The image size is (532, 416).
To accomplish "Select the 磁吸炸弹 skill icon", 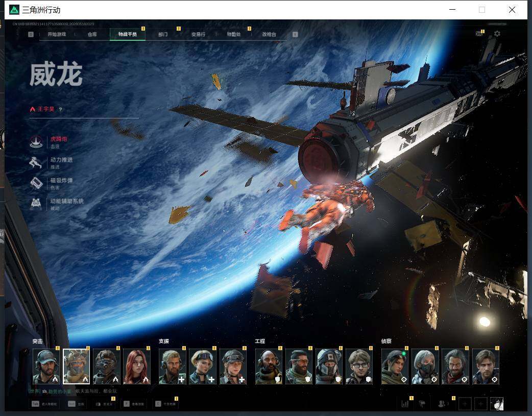I will click(36, 183).
